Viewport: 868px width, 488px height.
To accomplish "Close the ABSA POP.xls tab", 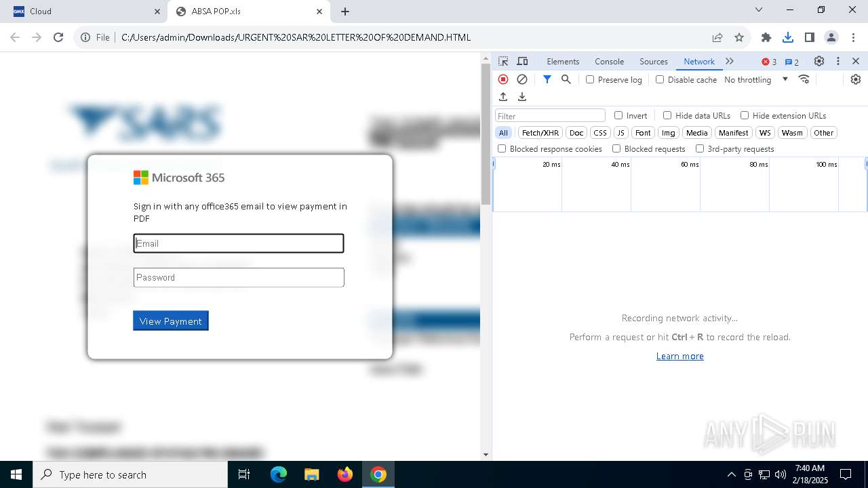I will tap(319, 12).
